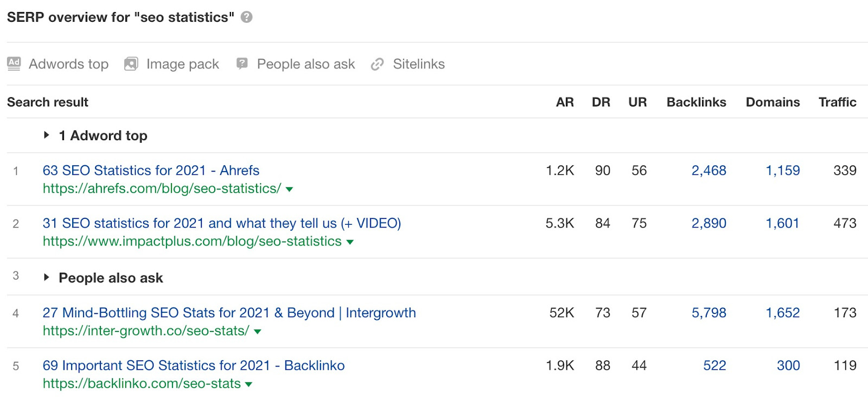
Task: Expand the People also ask row
Action: (x=47, y=278)
